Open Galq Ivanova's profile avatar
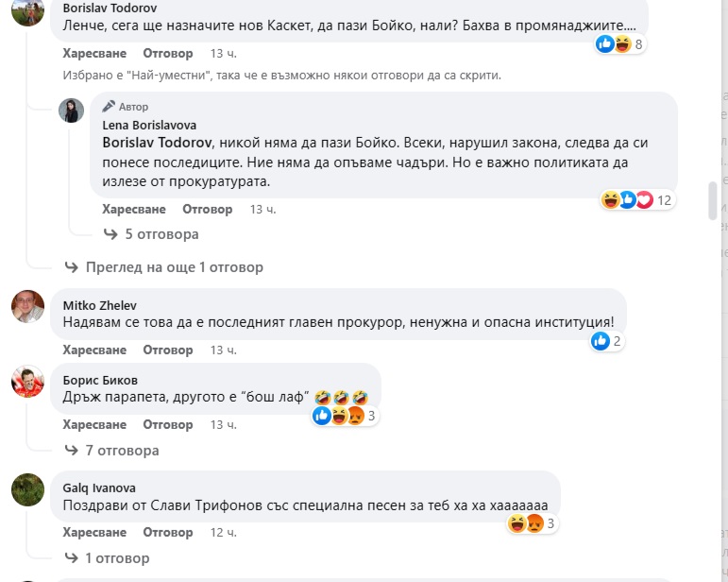Image resolution: width=728 pixels, height=582 pixels. click(26, 489)
